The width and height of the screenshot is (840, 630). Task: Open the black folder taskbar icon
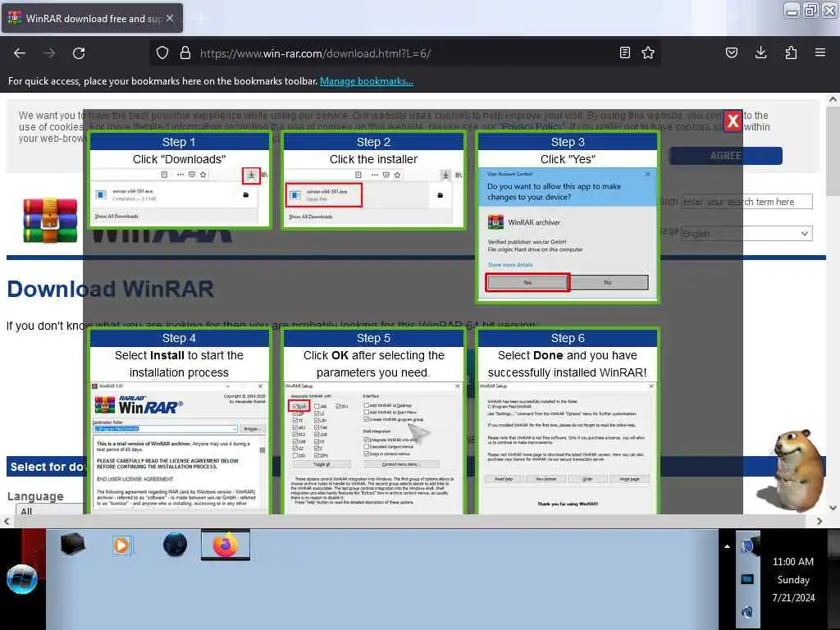(x=73, y=545)
